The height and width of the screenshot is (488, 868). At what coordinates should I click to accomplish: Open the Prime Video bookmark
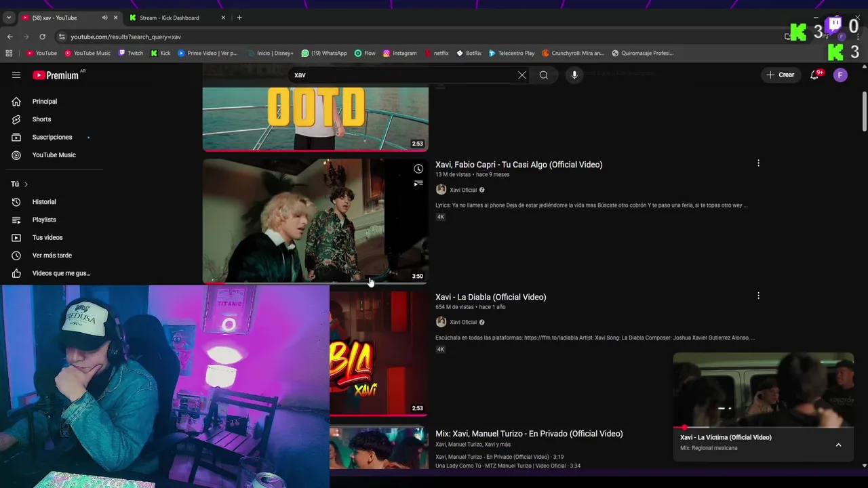tap(208, 53)
